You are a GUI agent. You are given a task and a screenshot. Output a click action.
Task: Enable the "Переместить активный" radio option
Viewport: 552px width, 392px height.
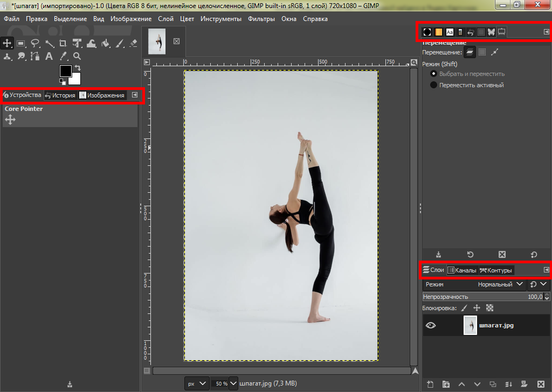coord(433,85)
